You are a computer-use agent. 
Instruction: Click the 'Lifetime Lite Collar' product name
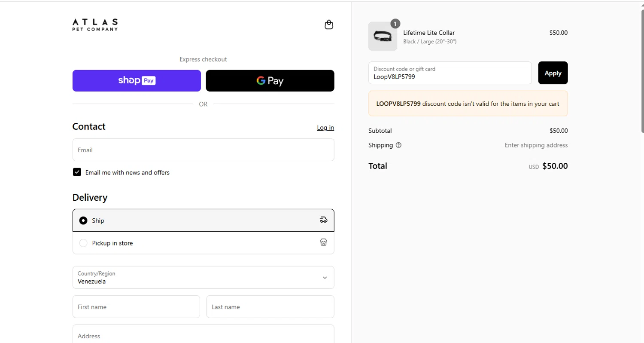click(x=429, y=33)
